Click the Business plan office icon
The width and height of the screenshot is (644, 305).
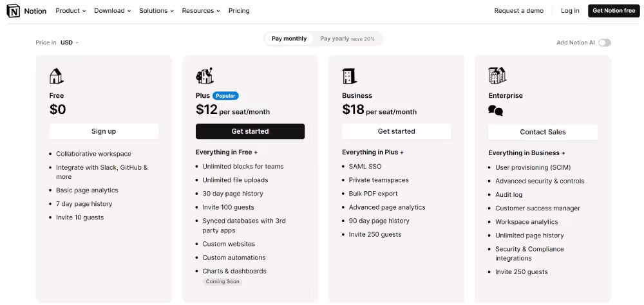[349, 77]
